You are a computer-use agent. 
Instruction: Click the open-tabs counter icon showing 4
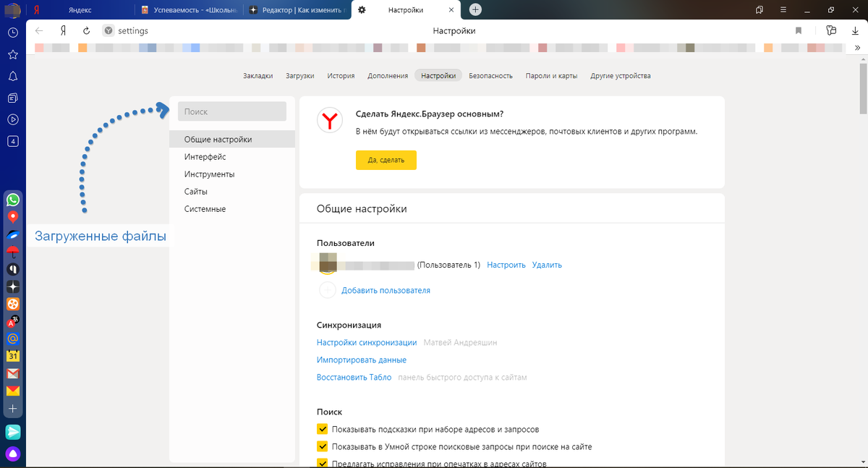(12, 141)
